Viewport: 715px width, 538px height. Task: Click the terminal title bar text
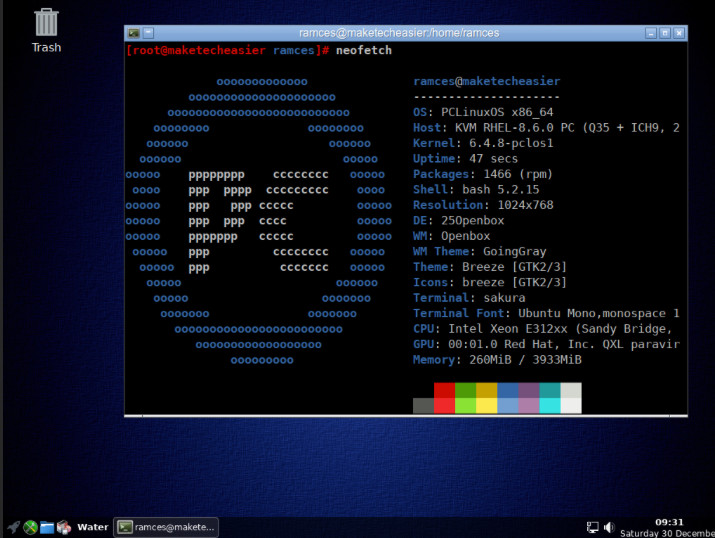pyautogui.click(x=399, y=33)
